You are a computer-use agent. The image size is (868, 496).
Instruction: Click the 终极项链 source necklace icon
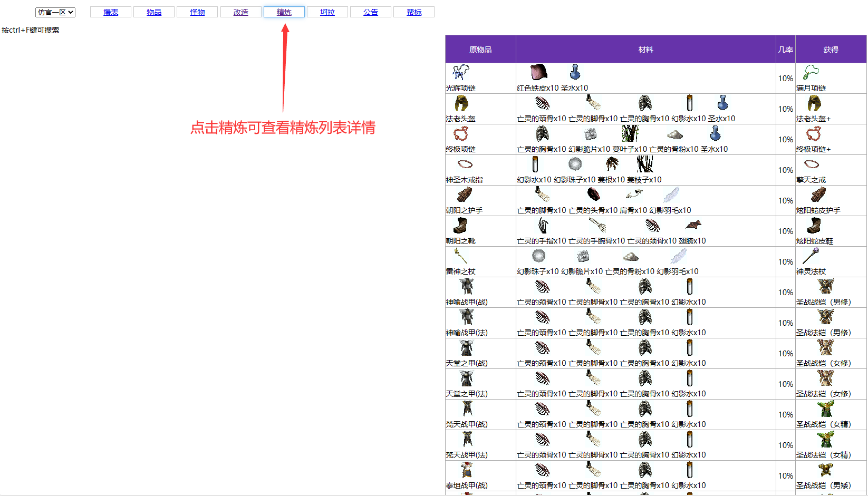coord(461,133)
